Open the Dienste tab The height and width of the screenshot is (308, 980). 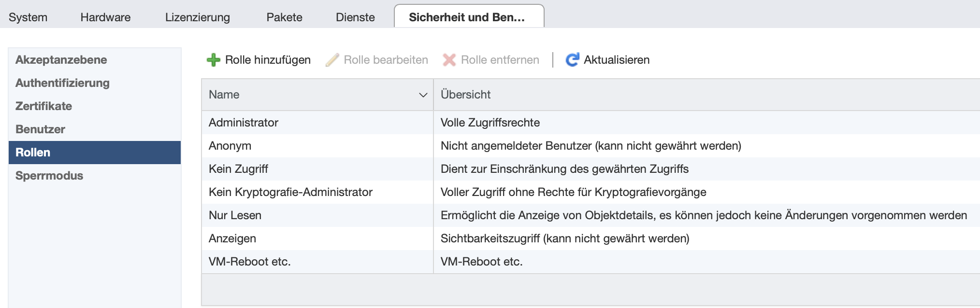click(355, 17)
